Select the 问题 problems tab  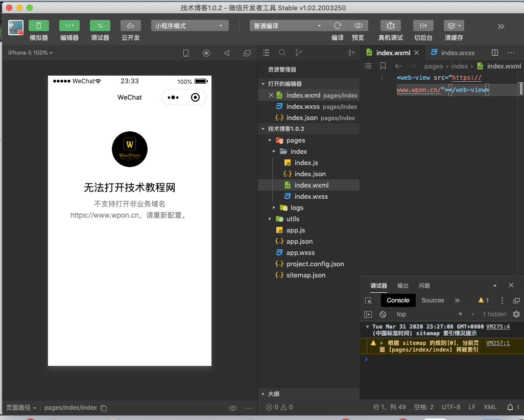424,286
